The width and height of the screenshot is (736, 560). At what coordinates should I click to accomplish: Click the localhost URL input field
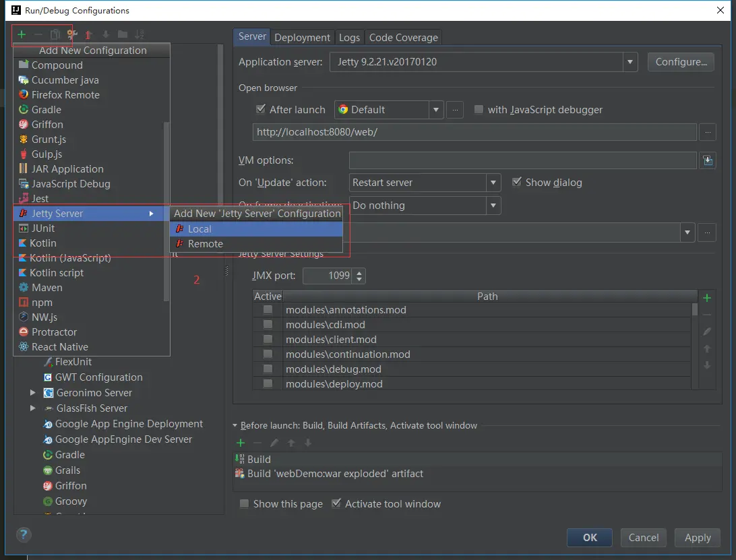tap(474, 132)
